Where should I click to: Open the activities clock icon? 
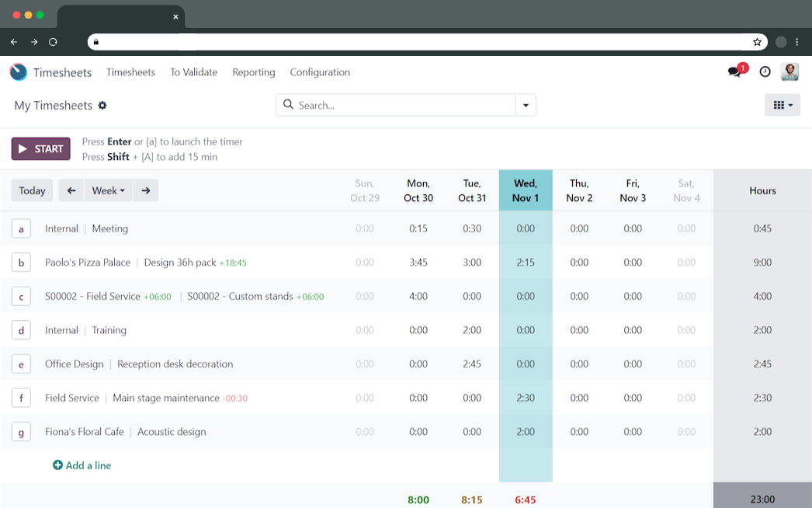(x=765, y=72)
